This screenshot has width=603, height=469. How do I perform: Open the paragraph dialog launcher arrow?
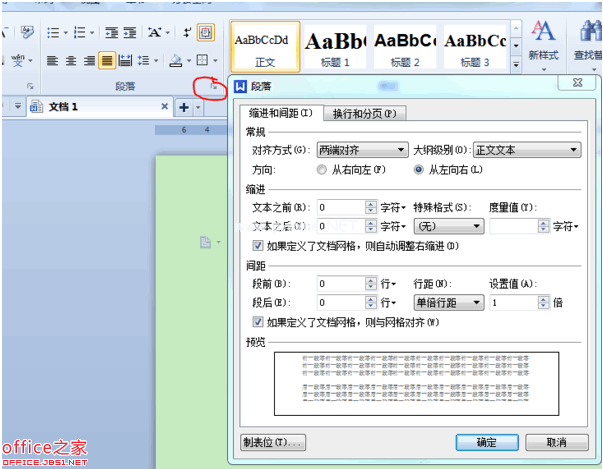(211, 88)
